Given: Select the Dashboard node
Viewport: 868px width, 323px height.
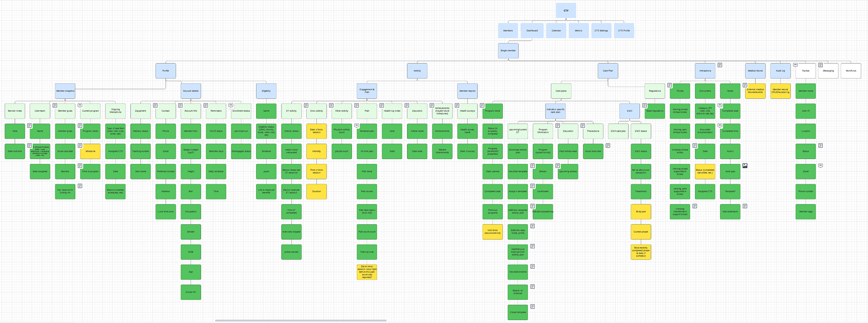Looking at the screenshot, I should [x=532, y=31].
